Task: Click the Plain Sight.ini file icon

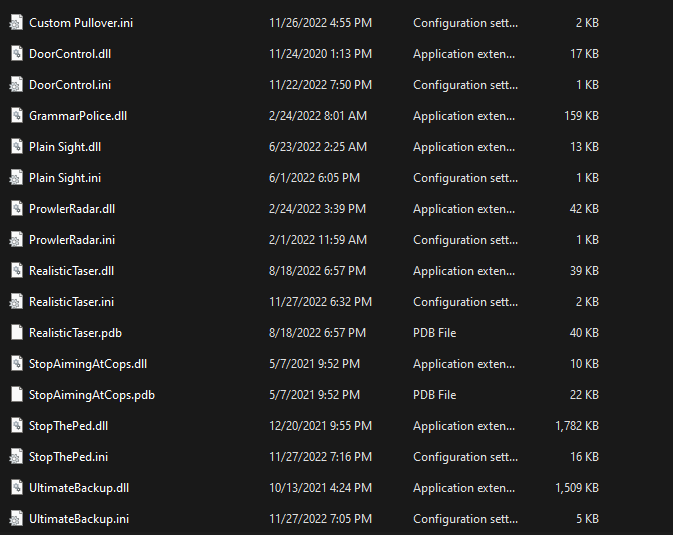Action: 16,177
